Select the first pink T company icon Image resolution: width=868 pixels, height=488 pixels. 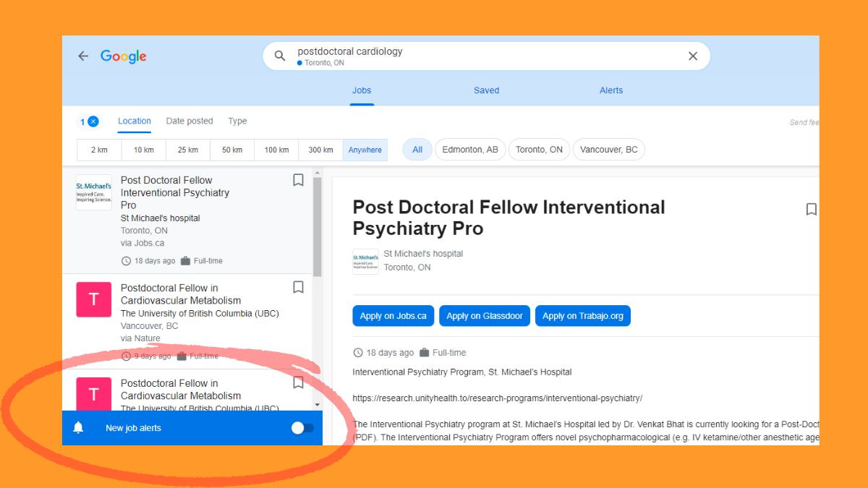point(94,299)
